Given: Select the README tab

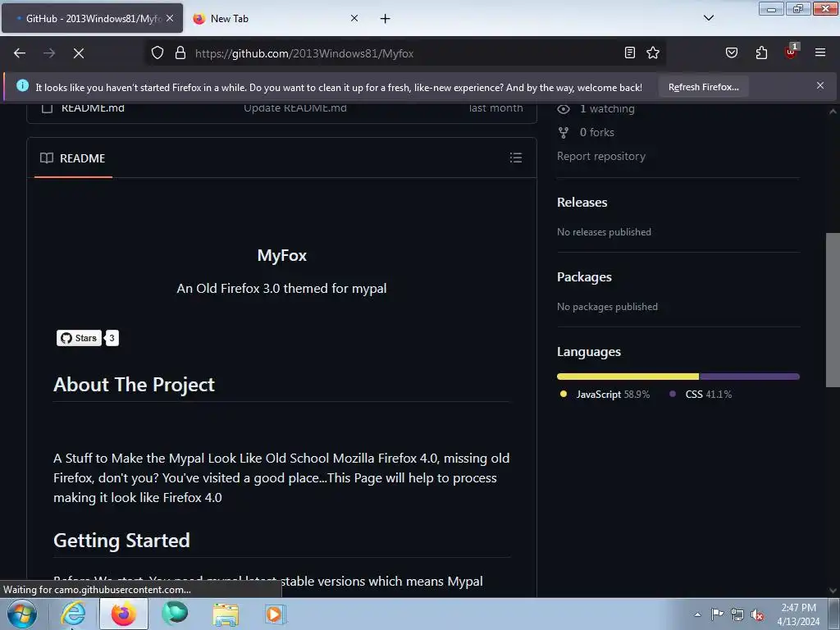Looking at the screenshot, I should pyautogui.click(x=73, y=158).
